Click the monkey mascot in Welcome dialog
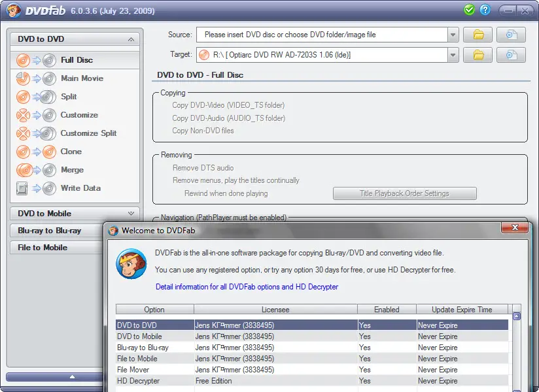Screen dimensions: 539x392 point(131,264)
